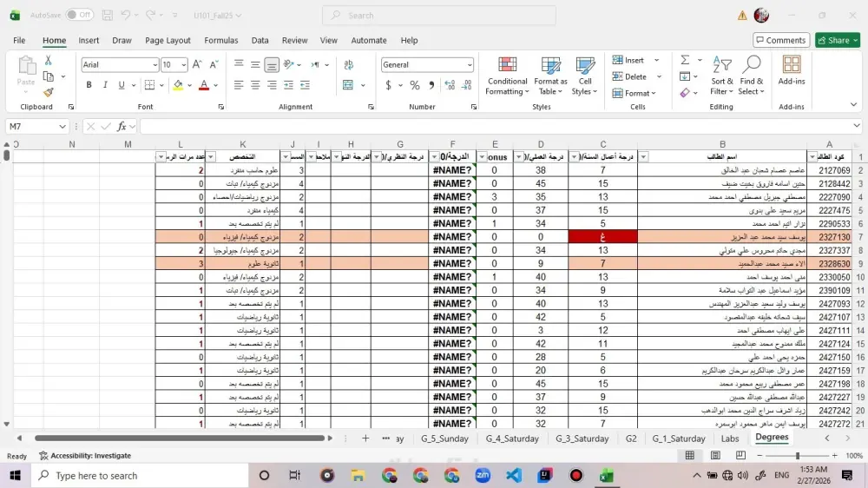Click Insert cells button

point(628,61)
